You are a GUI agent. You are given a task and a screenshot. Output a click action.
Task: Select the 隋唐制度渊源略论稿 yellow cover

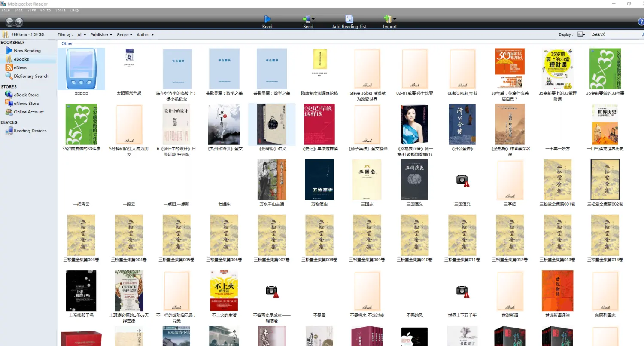[x=320, y=59]
